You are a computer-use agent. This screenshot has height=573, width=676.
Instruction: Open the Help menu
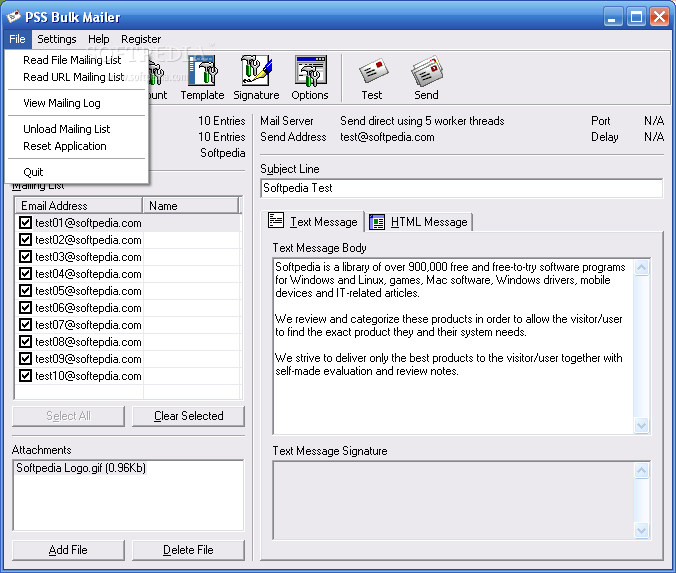tap(99, 39)
